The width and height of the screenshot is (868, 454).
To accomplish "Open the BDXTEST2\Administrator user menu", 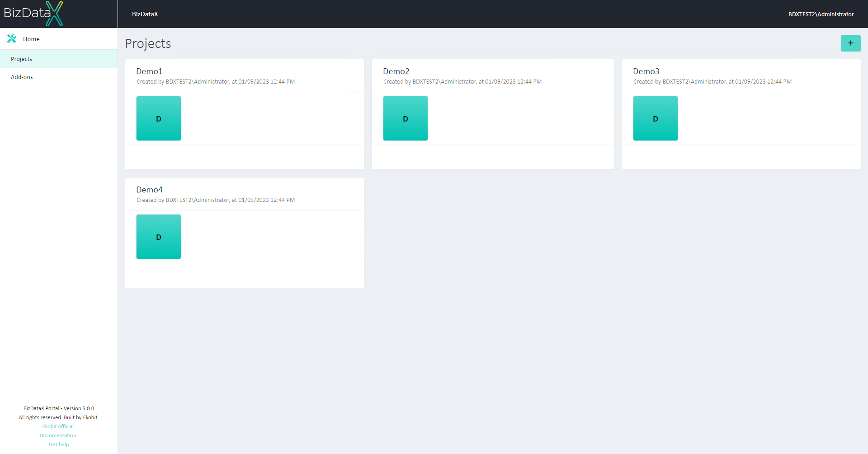I will [821, 14].
